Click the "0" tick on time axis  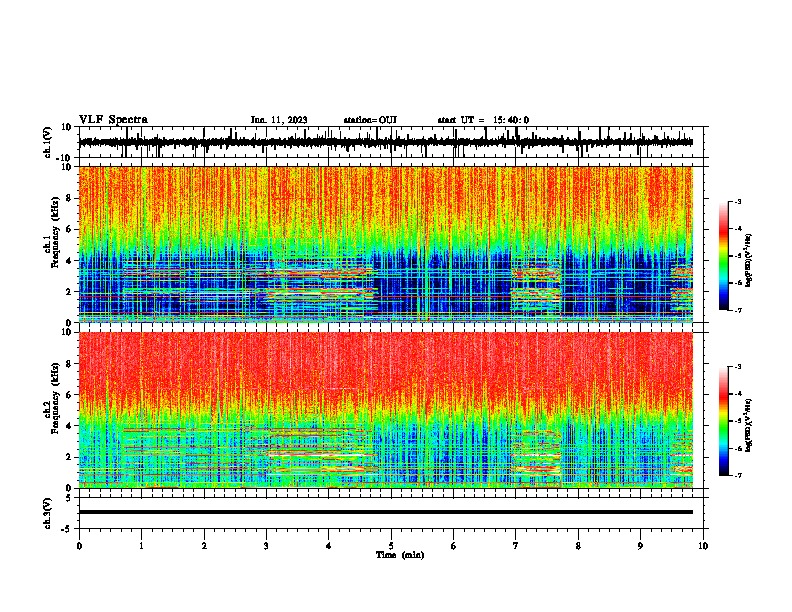point(79,546)
